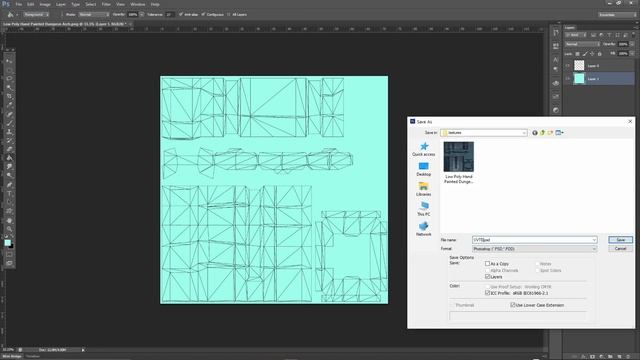640x360 pixels.
Task: Open This PC in Save As dialog
Action: 424,209
